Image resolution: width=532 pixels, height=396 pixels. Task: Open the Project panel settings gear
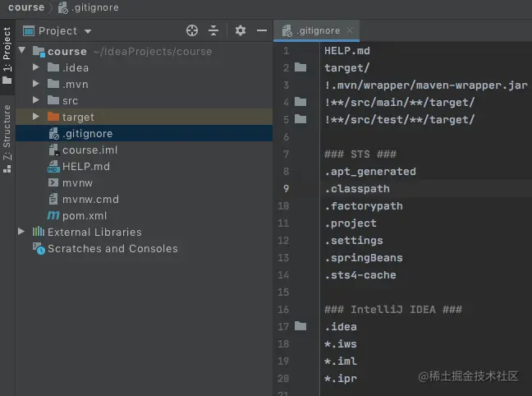(241, 30)
